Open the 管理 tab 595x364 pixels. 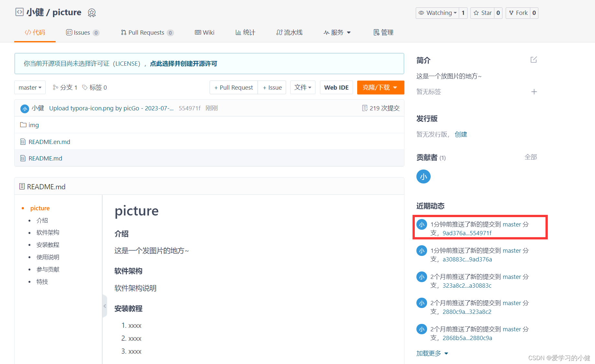pos(383,32)
